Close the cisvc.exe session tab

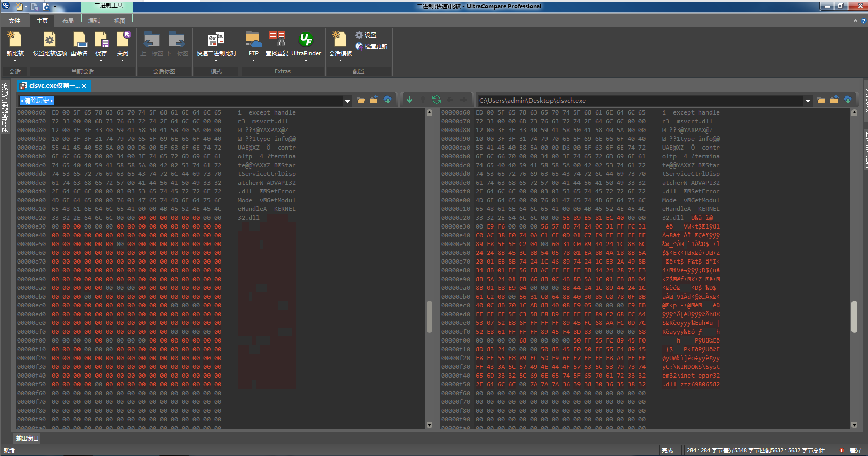[85, 86]
